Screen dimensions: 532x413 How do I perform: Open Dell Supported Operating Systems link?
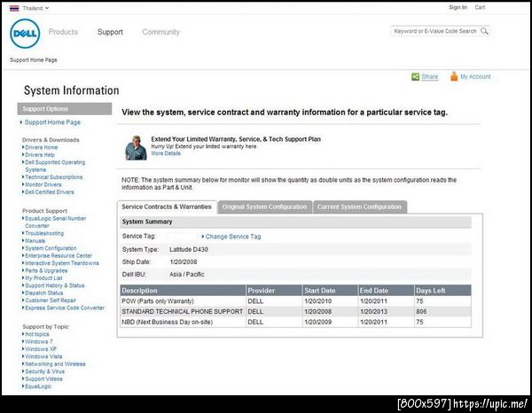(55, 166)
